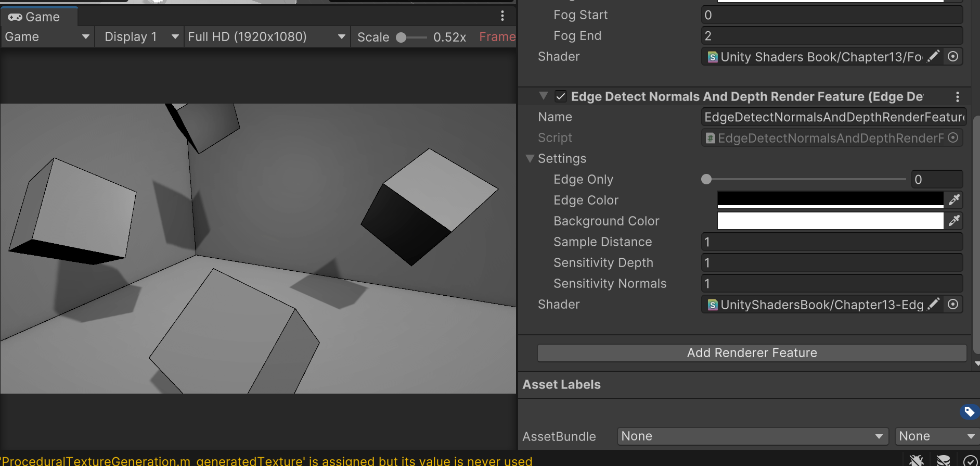Open object picker for fog Shader field
The image size is (980, 466).
click(x=952, y=56)
